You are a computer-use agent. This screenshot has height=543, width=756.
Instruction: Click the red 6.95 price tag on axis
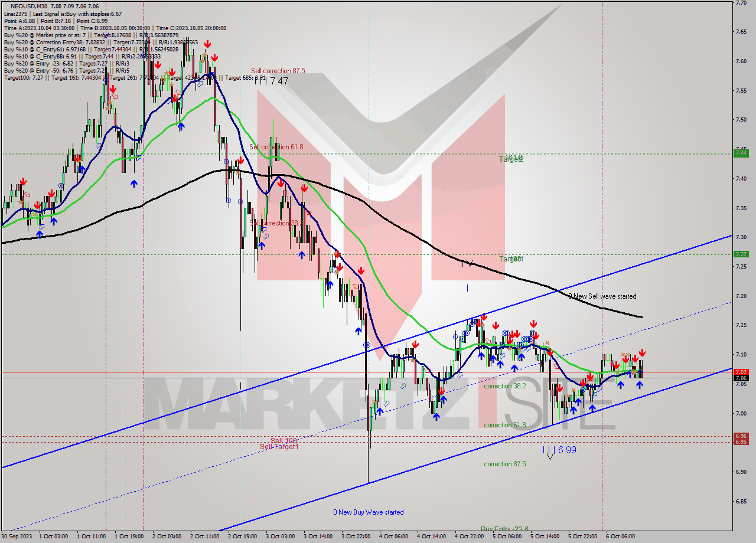coord(741,441)
